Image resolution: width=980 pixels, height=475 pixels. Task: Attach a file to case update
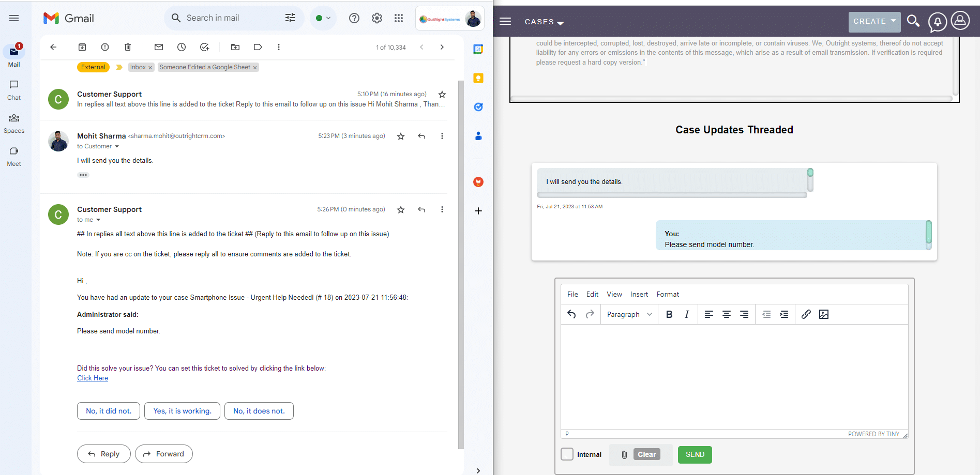pos(624,455)
